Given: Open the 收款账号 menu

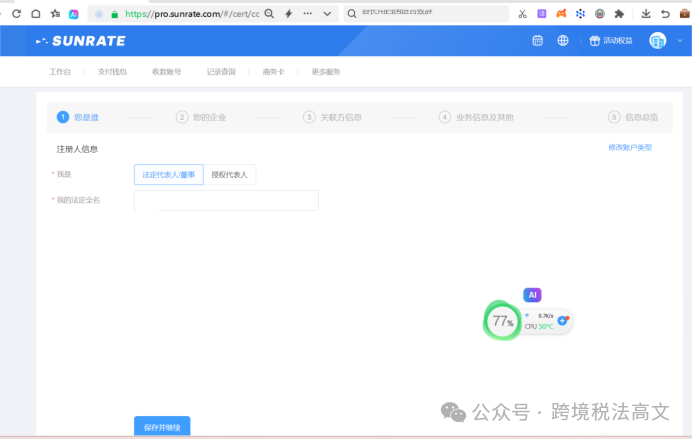Looking at the screenshot, I should point(166,71).
